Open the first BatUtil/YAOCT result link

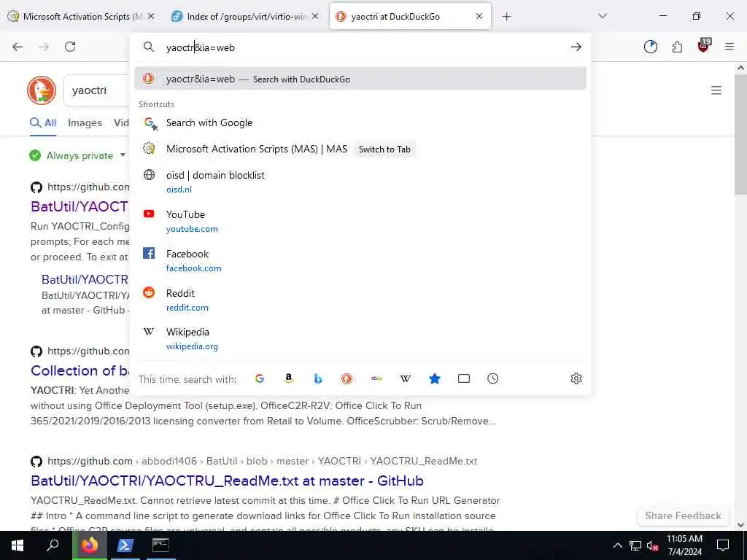pos(79,206)
